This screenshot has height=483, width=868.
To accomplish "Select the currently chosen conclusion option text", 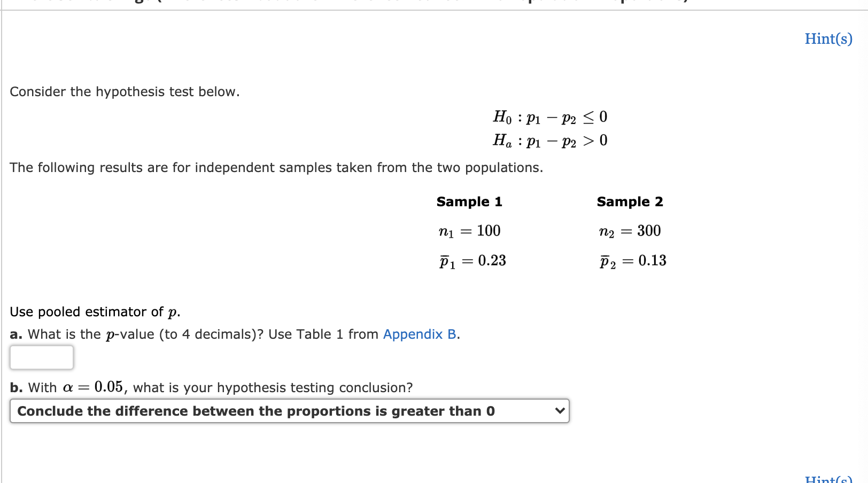I will [255, 411].
